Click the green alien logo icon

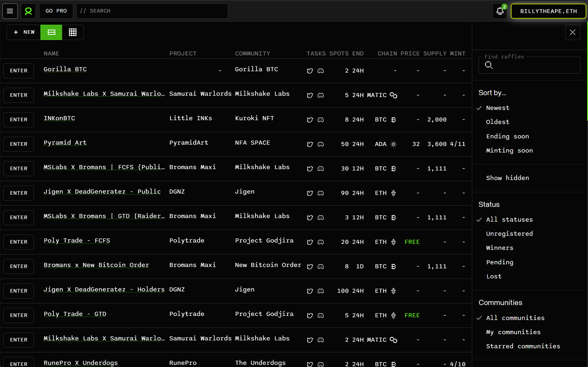point(28,11)
